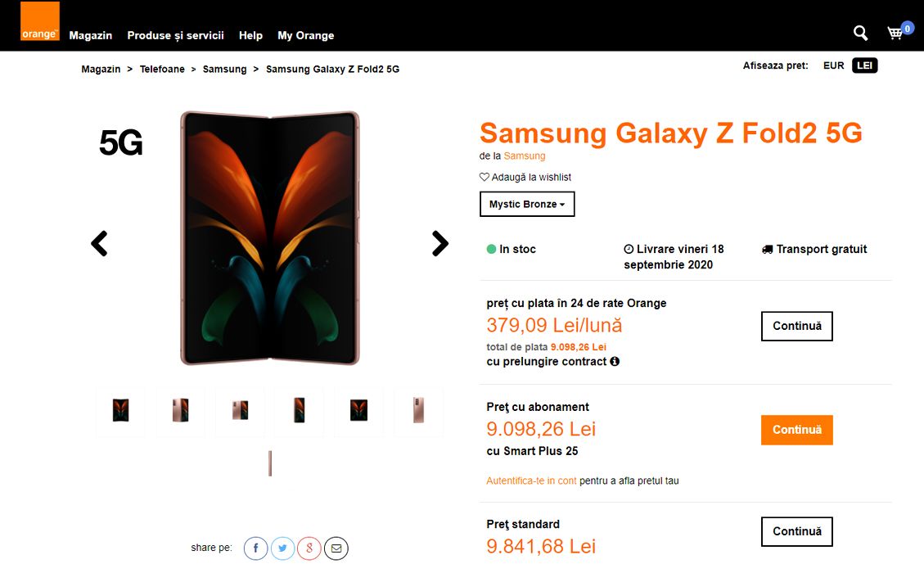Share via Google Plus icon
This screenshot has width=924, height=573.
(x=309, y=548)
